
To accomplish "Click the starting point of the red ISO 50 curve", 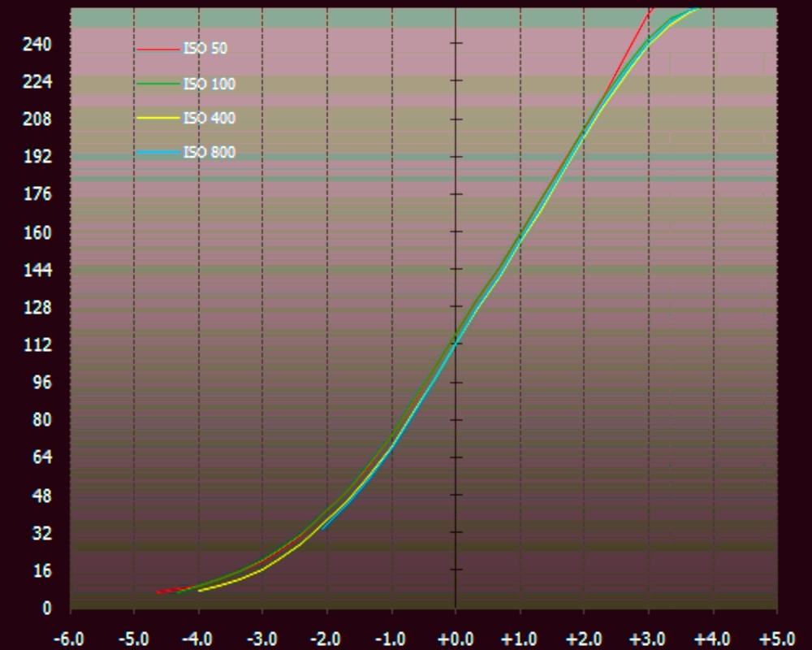I will point(158,592).
